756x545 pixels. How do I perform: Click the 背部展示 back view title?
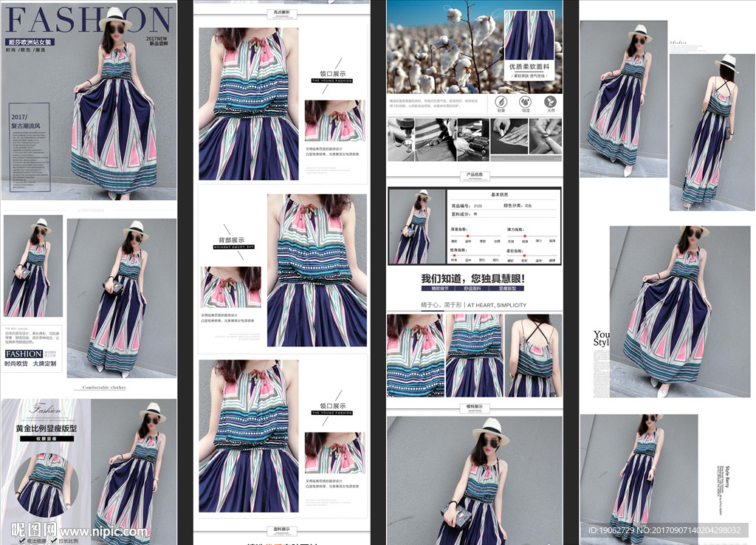[230, 241]
